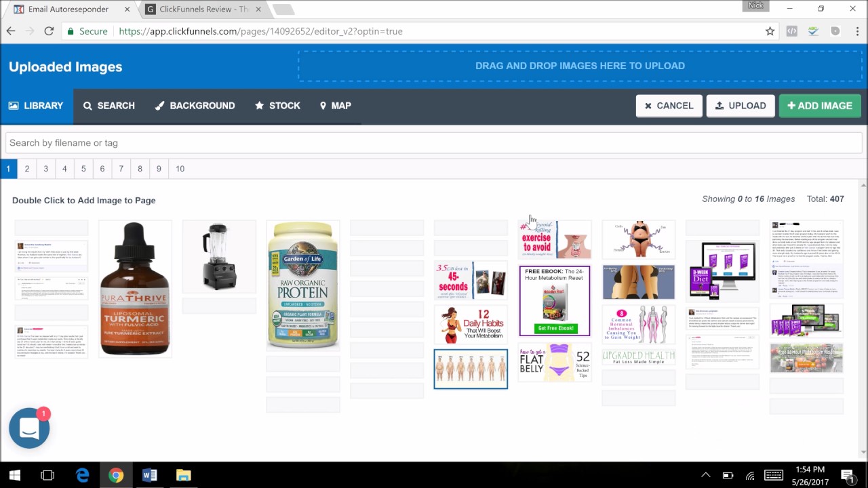868x488 pixels.
Task: Click the page vertical scrollbar
Action: [863, 319]
